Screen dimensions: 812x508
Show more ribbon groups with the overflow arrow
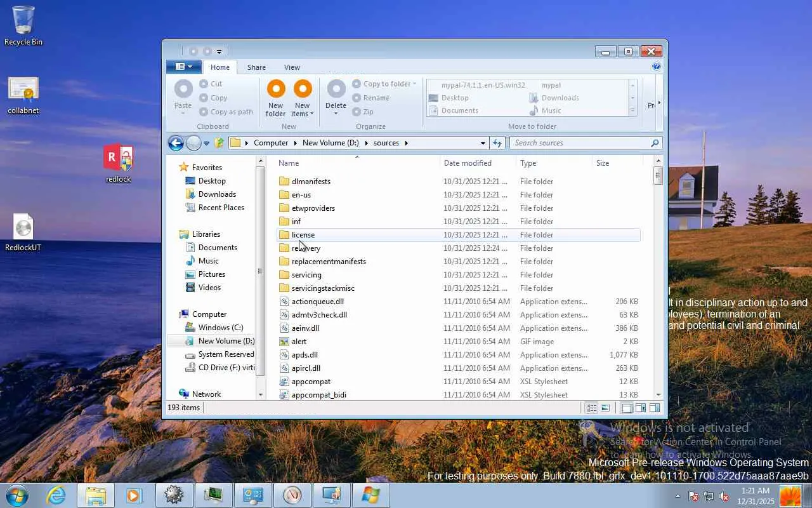(x=659, y=103)
